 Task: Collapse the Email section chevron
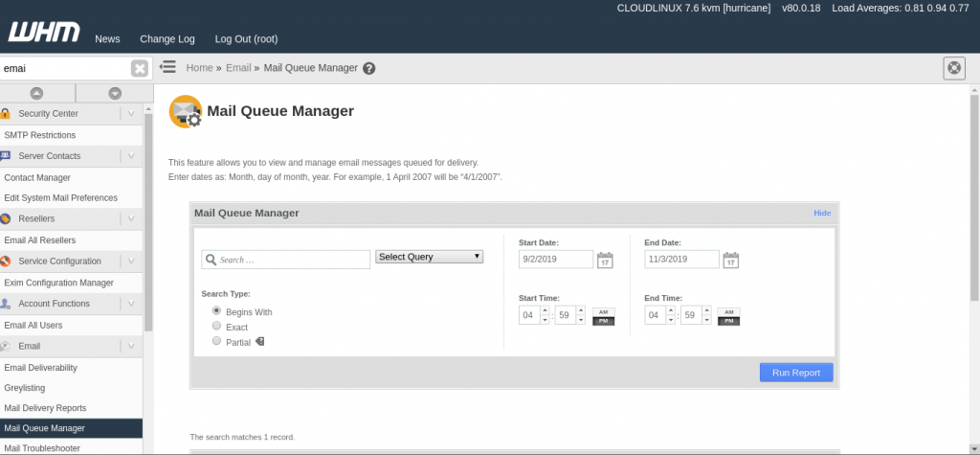pos(131,346)
